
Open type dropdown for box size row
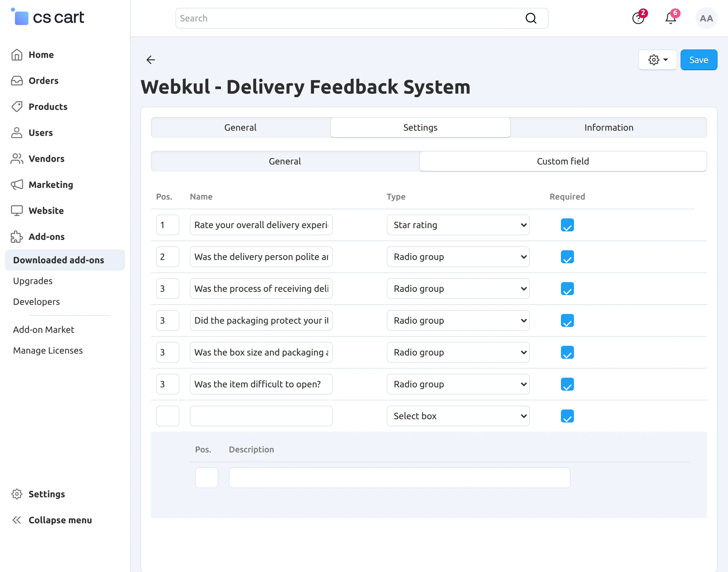(458, 352)
